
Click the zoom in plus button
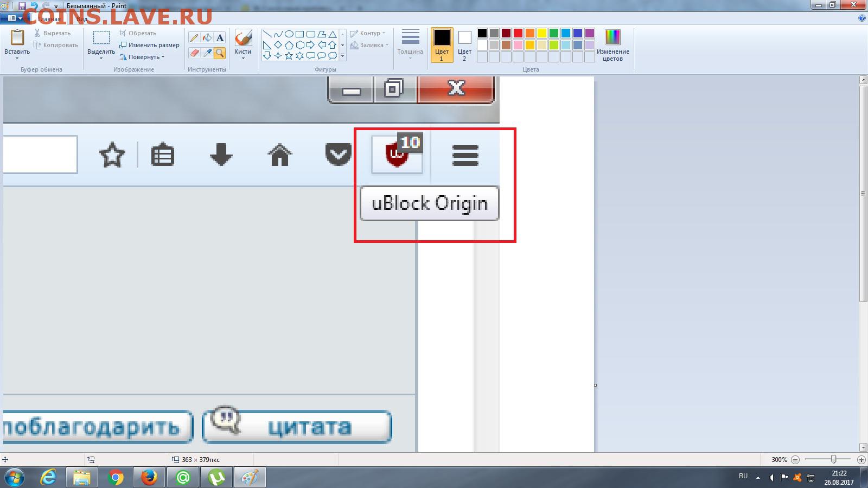click(x=861, y=459)
